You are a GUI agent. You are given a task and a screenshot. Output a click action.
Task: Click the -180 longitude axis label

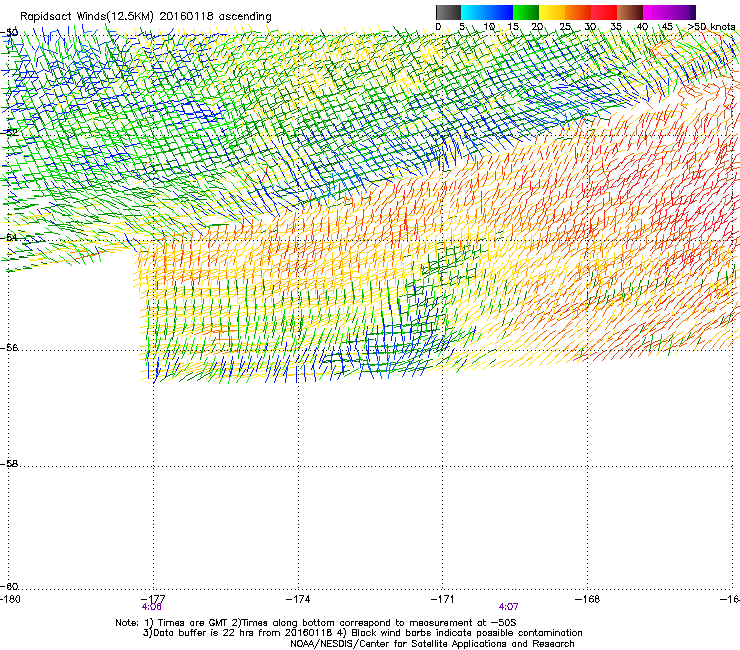10,599
